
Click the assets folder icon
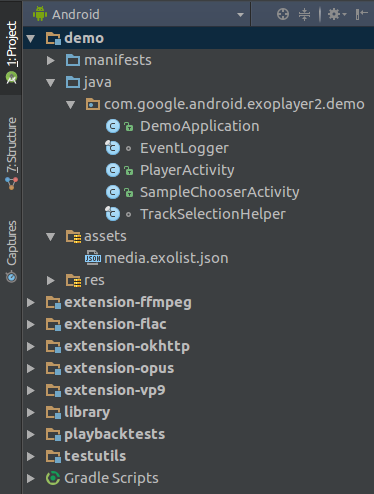(73, 236)
